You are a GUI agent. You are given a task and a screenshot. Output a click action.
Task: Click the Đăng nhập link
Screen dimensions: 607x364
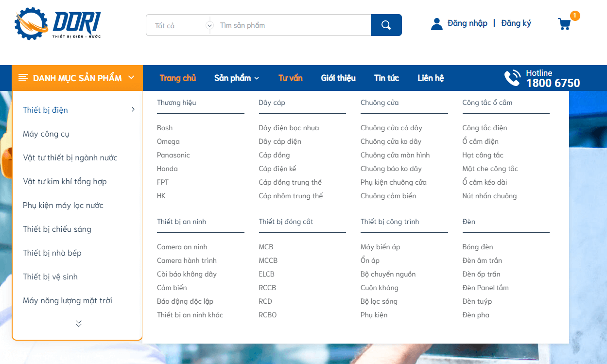(x=468, y=23)
